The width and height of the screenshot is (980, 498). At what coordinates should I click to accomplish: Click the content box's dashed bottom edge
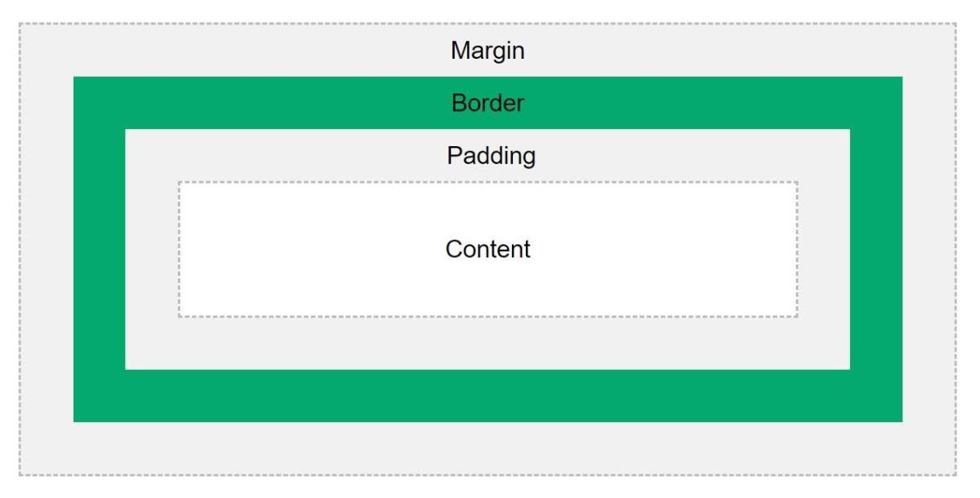(x=488, y=316)
